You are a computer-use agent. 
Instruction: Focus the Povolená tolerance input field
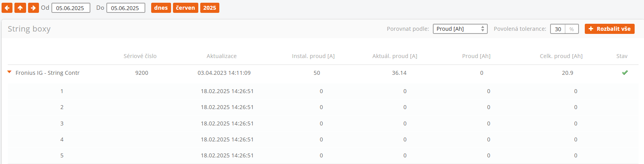(558, 29)
